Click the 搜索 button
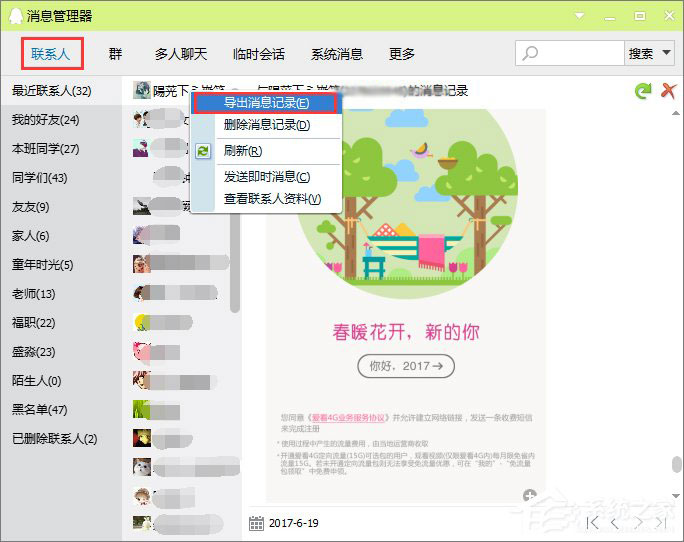This screenshot has height=542, width=684. pos(641,53)
